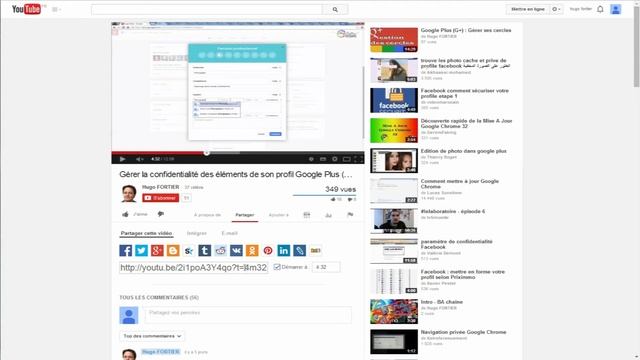Mute the video volume speaker
640x360 pixels.
pos(139,159)
